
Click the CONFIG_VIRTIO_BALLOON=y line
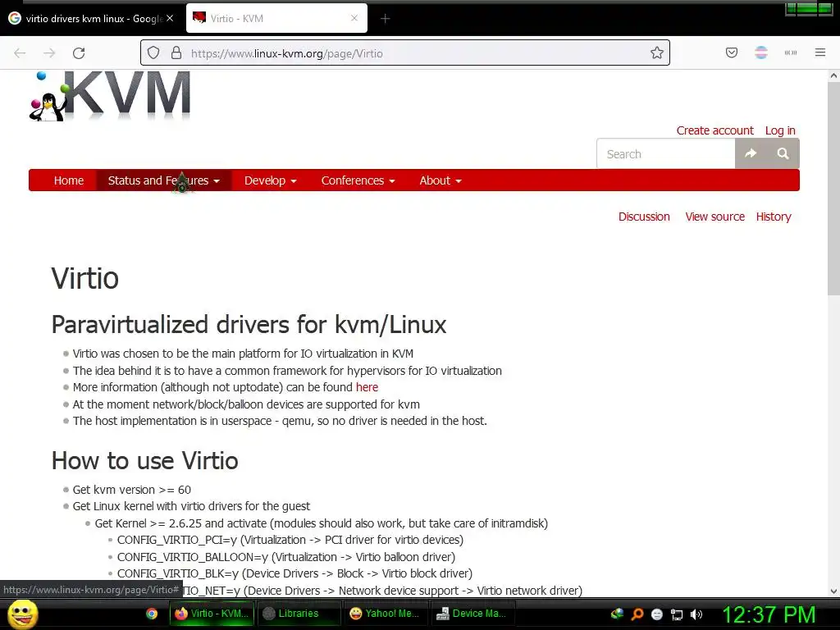click(x=286, y=557)
